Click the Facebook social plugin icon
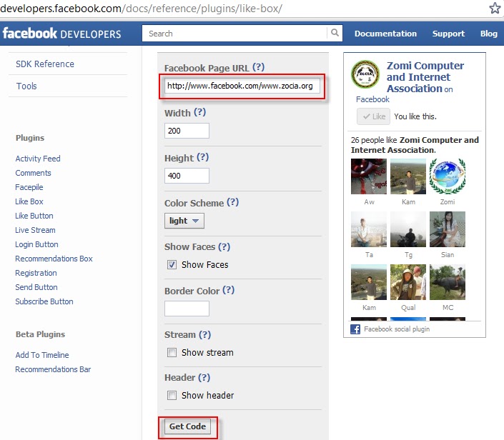Viewport: 504px width, 440px height. pyautogui.click(x=355, y=329)
